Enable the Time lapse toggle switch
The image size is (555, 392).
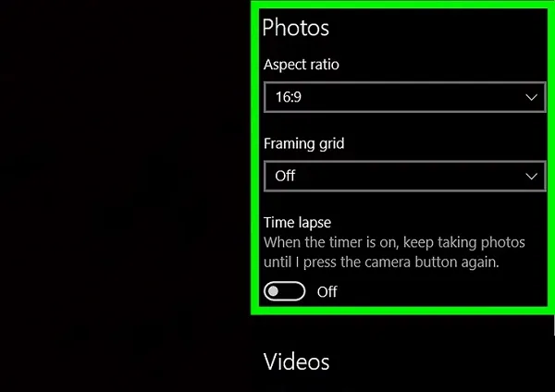click(284, 291)
